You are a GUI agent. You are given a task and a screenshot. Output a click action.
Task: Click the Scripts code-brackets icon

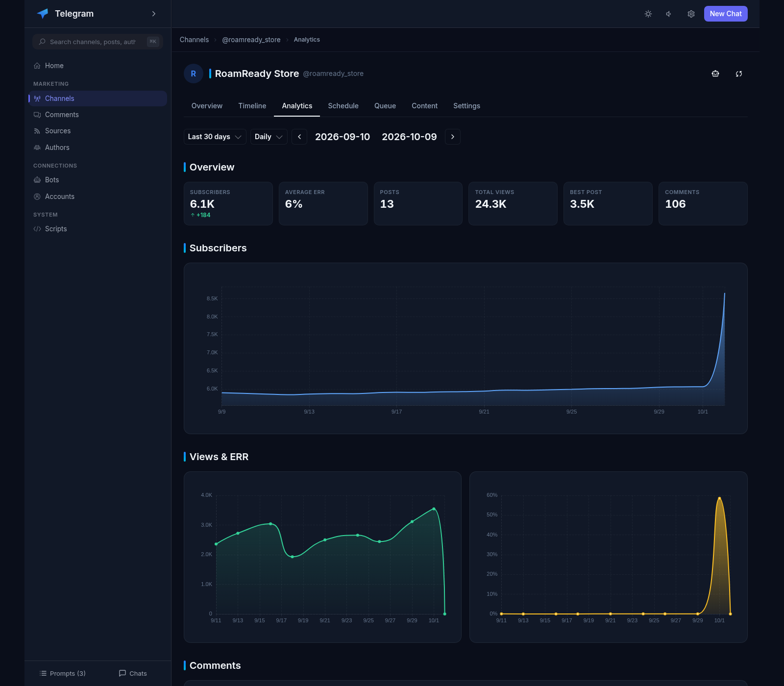point(37,229)
